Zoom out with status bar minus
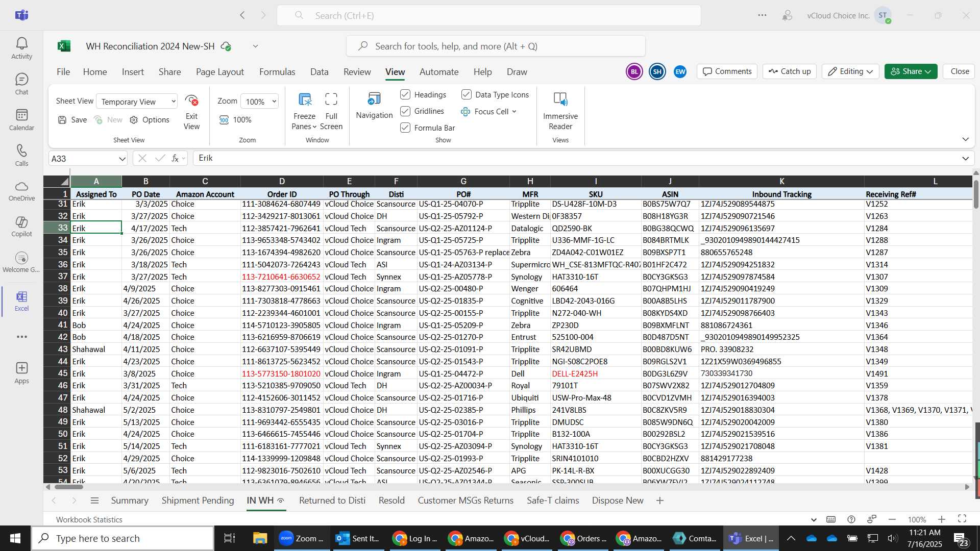The height and width of the screenshot is (551, 980). click(892, 519)
